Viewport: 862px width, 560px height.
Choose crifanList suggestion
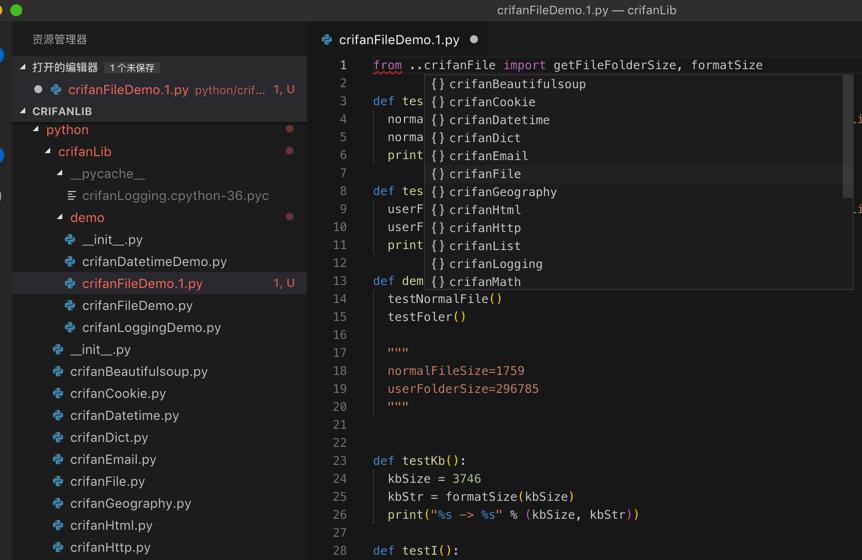tap(633, 246)
